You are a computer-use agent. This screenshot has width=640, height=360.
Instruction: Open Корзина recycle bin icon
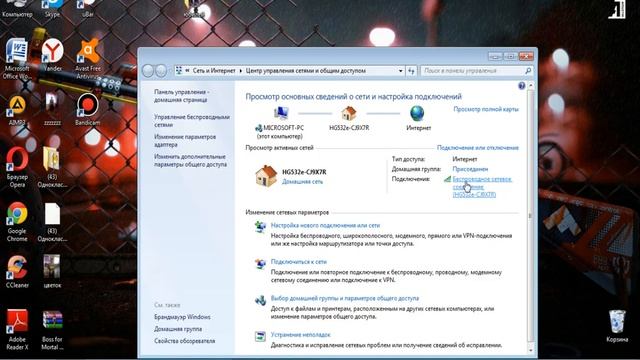coord(617,326)
